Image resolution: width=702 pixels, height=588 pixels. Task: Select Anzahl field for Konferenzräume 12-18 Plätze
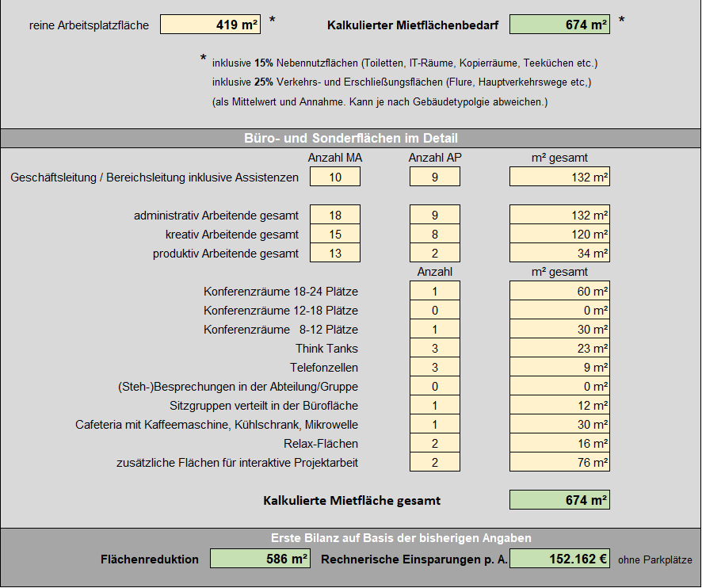click(435, 310)
